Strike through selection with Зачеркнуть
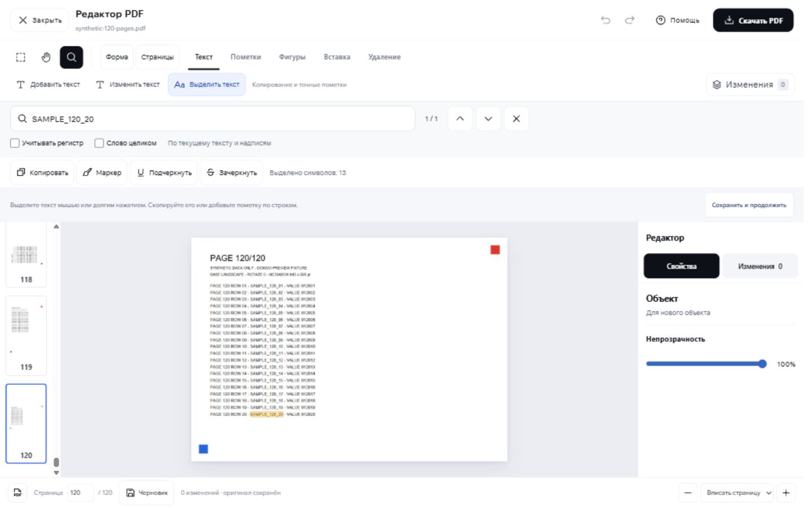This screenshot has width=812, height=508. (232, 173)
